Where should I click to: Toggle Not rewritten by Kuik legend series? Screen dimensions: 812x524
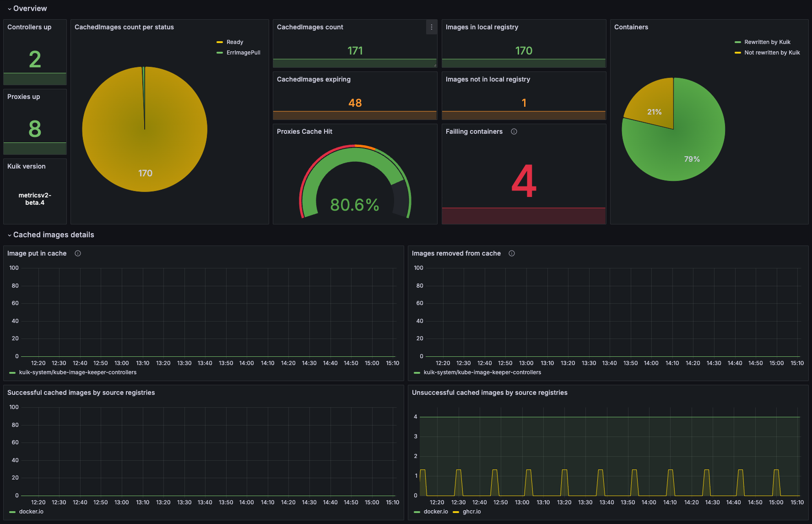772,53
